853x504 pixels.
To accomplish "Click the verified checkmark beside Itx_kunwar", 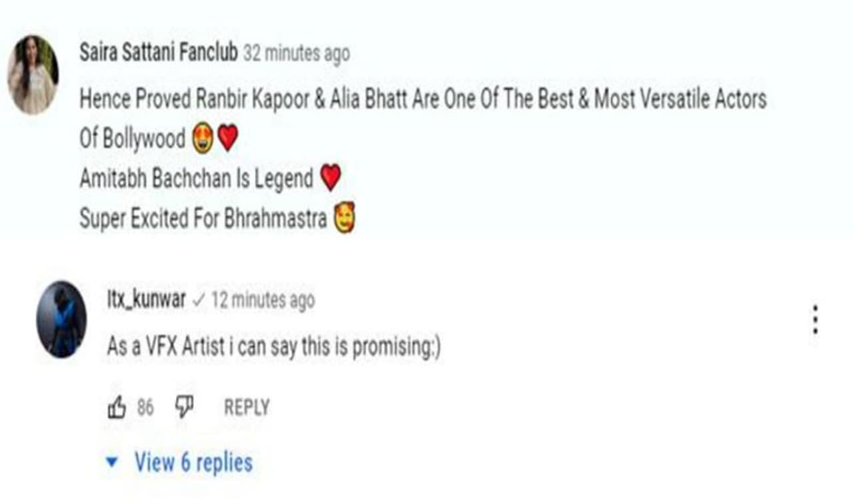I will (198, 301).
